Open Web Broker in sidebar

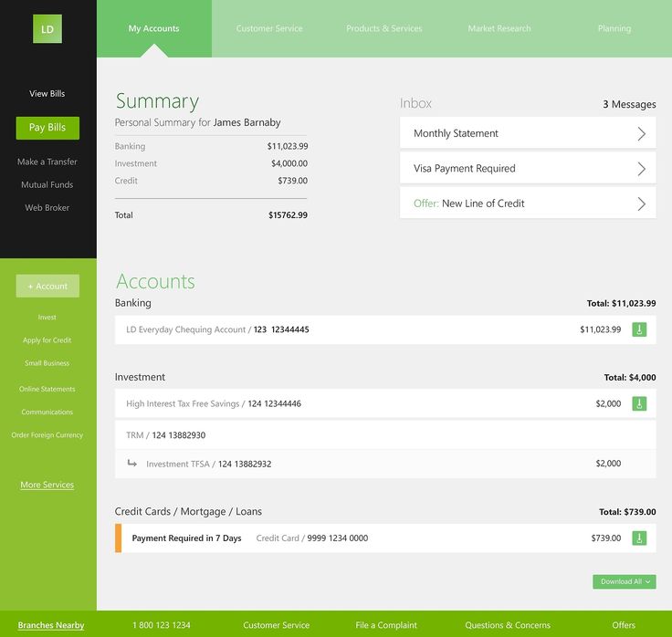click(47, 208)
